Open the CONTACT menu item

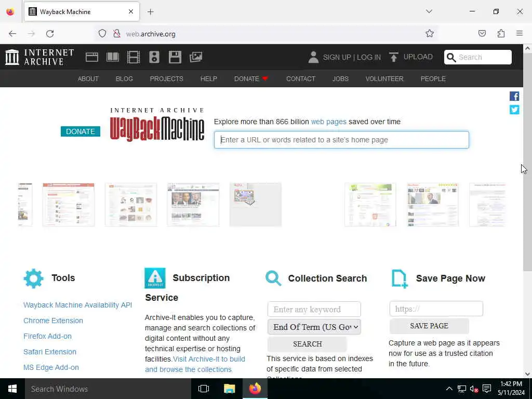point(301,79)
